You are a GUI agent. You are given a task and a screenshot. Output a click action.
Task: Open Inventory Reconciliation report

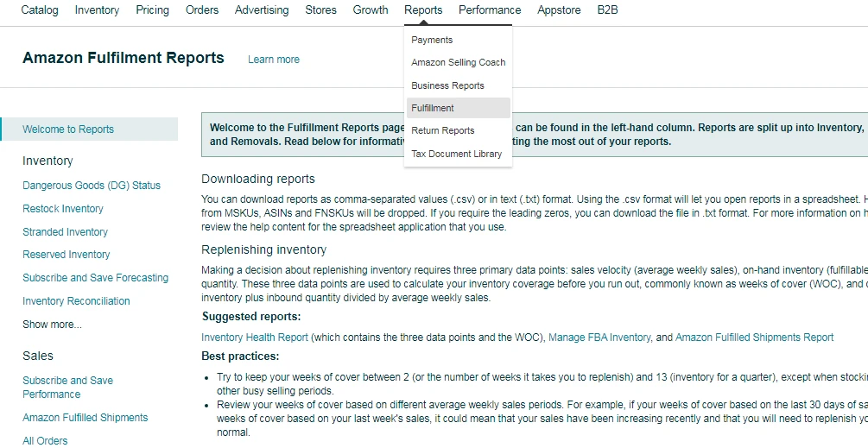pos(76,301)
